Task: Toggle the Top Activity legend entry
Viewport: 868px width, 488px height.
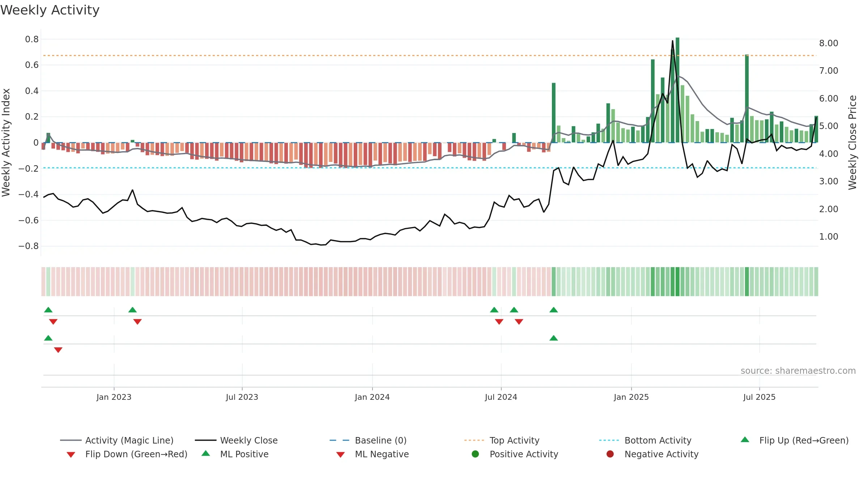Action: pos(502,440)
